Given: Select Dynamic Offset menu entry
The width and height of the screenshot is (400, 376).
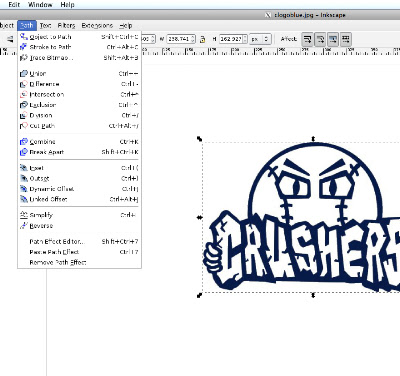Looking at the screenshot, I should 79,189.
